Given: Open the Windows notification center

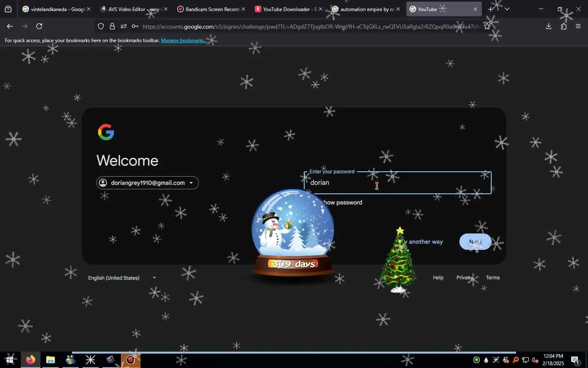Looking at the screenshot, I should (x=575, y=360).
